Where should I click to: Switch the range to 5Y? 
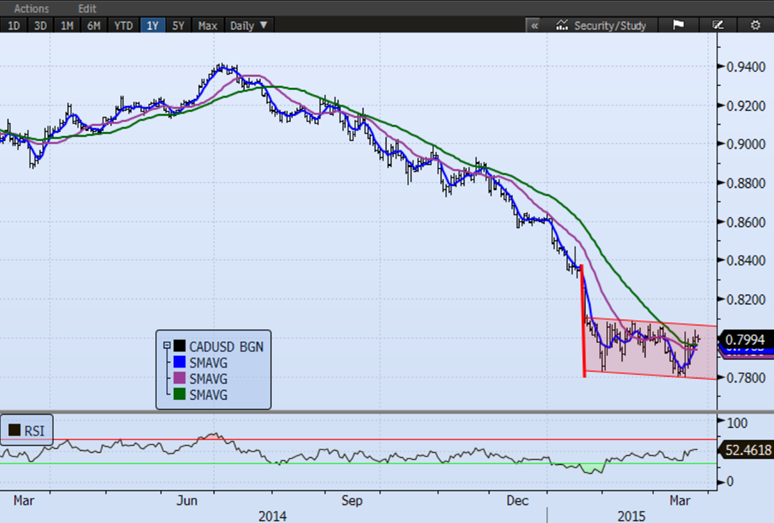pos(180,25)
